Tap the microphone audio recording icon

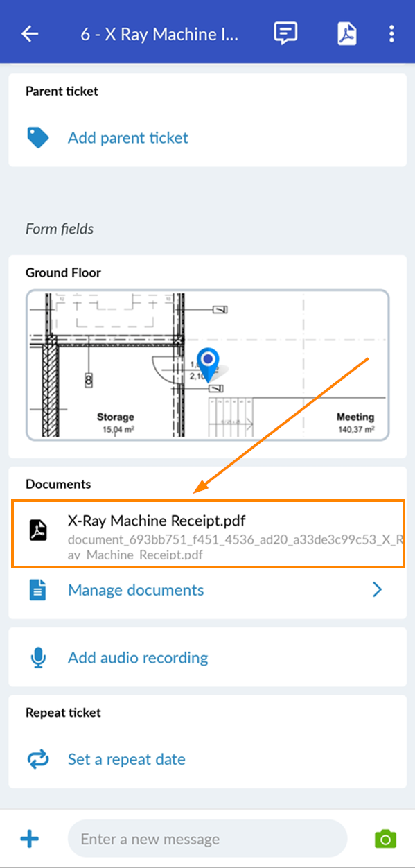click(38, 657)
